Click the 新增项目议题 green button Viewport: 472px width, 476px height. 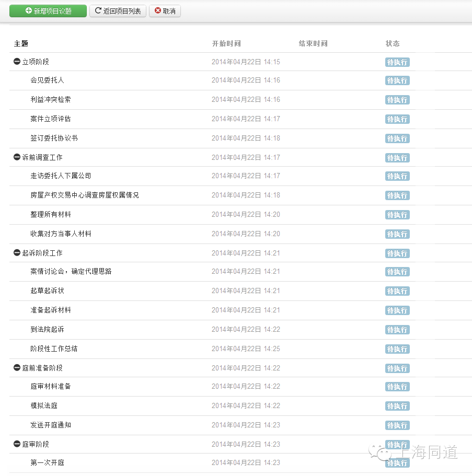click(x=48, y=11)
